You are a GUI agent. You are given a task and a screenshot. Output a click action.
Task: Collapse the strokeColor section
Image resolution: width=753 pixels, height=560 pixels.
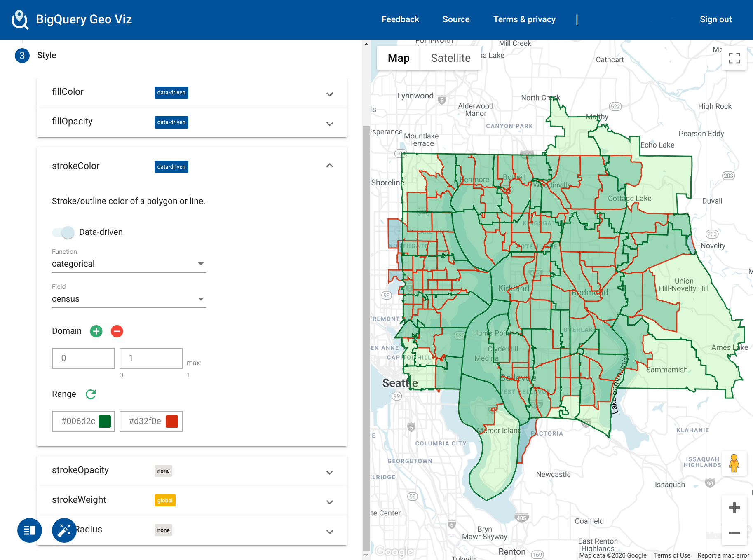tap(329, 165)
